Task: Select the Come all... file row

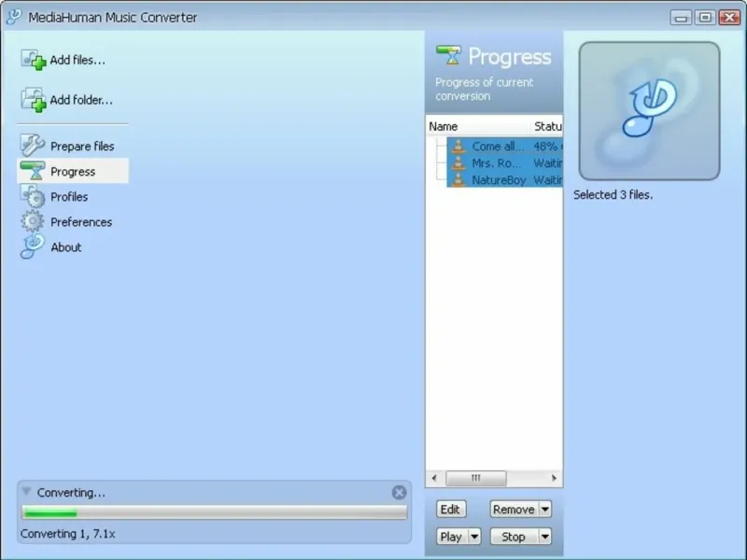Action: point(504,146)
